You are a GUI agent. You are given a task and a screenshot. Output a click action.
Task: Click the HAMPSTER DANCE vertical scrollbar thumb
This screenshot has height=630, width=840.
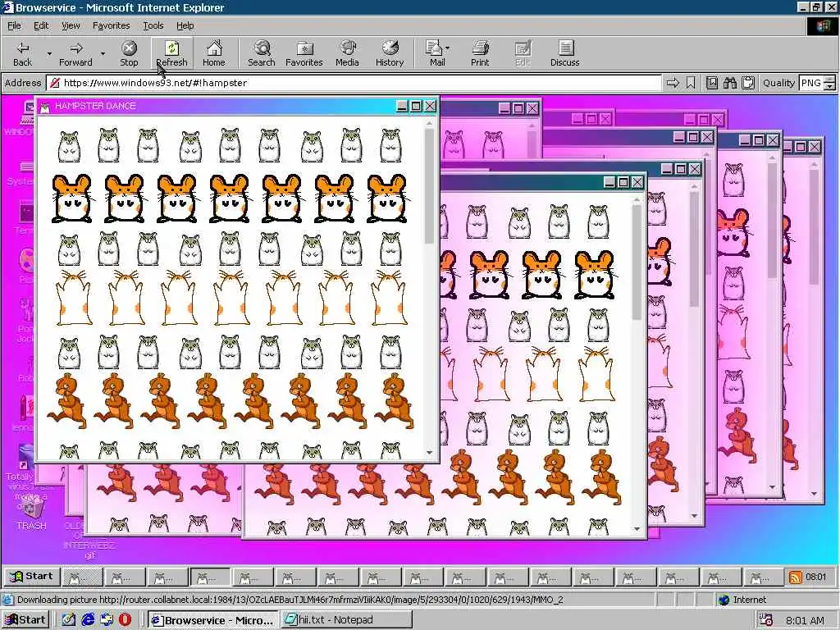pos(430,186)
